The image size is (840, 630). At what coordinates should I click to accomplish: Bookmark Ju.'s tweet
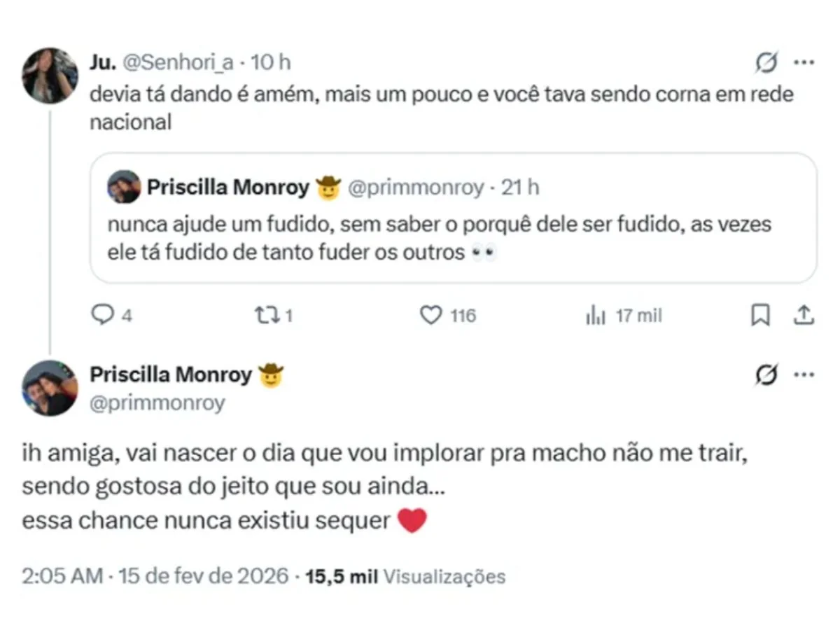[759, 316]
